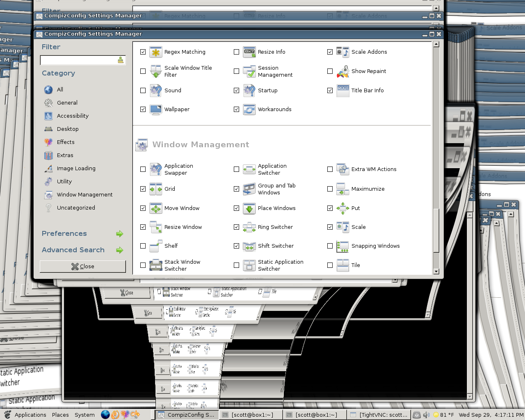Image resolution: width=525 pixels, height=420 pixels.
Task: Expand Preferences with the green arrow
Action: pyautogui.click(x=119, y=234)
